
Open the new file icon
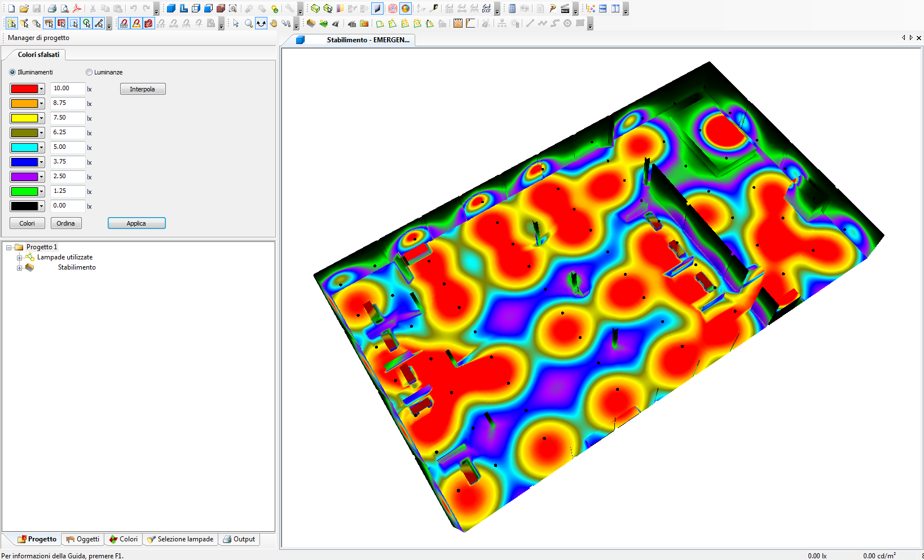(x=11, y=8)
